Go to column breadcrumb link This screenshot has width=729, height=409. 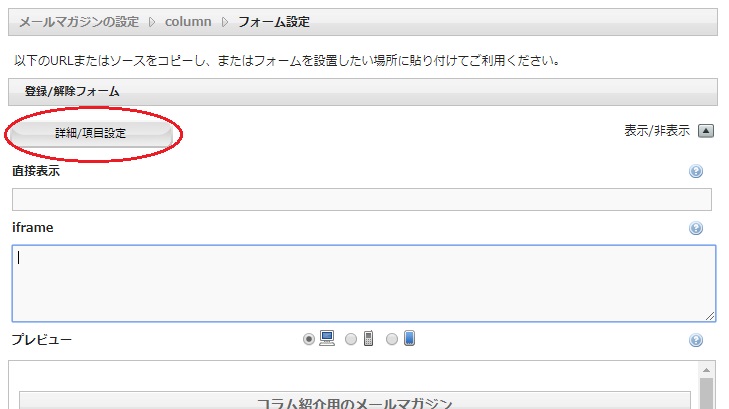tap(188, 22)
